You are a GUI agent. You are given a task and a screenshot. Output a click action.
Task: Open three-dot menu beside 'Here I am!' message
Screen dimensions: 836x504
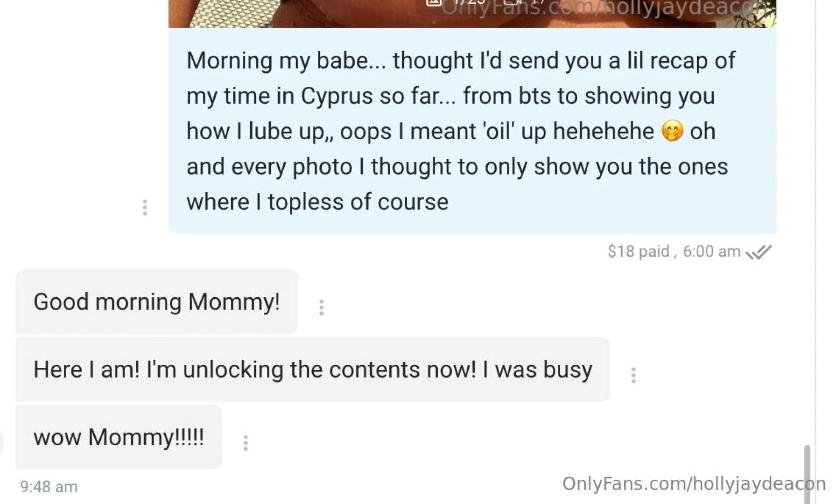pos(633,375)
